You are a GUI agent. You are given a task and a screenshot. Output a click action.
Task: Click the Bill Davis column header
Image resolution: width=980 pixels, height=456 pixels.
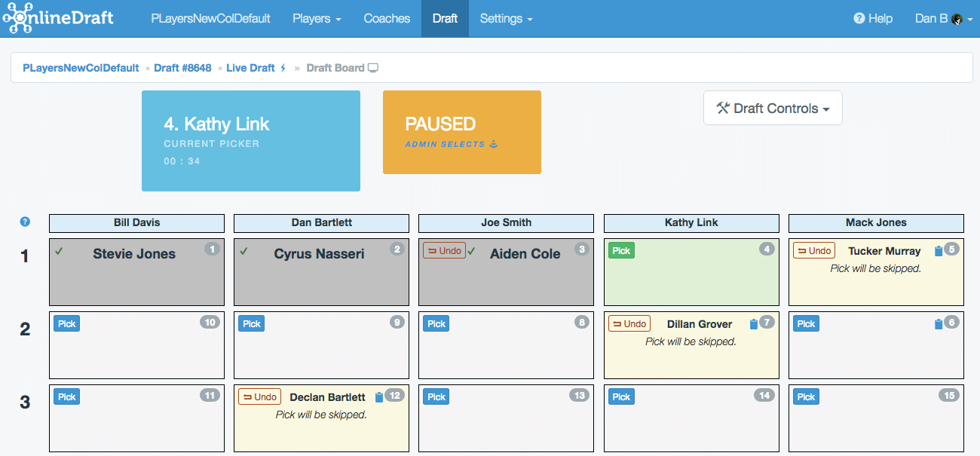point(136,223)
